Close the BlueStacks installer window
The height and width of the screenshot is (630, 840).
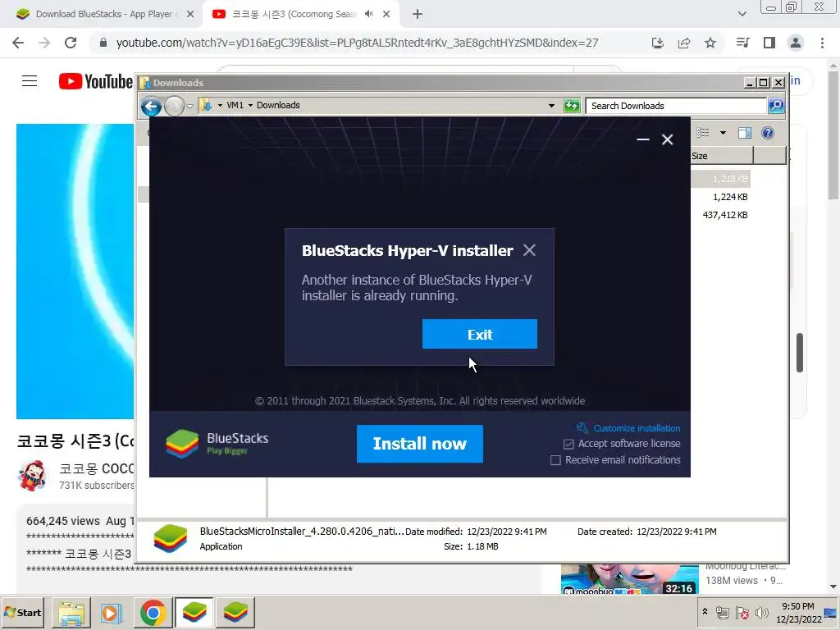click(x=668, y=139)
